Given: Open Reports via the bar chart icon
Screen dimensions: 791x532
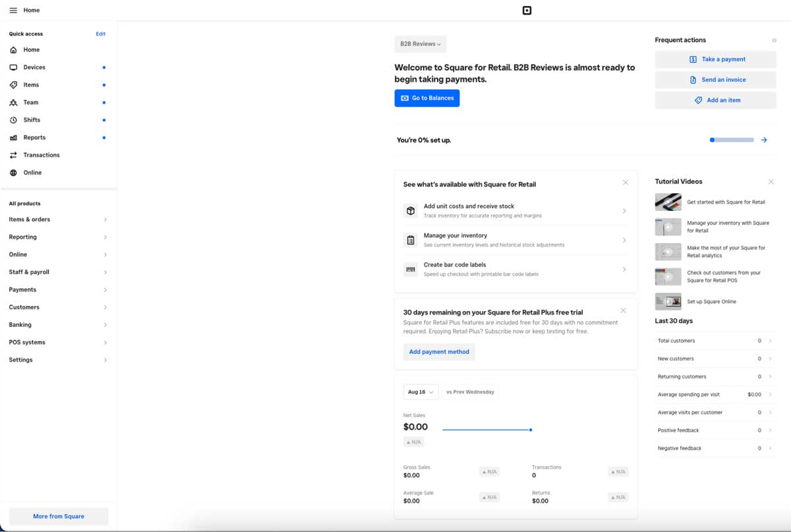Looking at the screenshot, I should 15,137.
